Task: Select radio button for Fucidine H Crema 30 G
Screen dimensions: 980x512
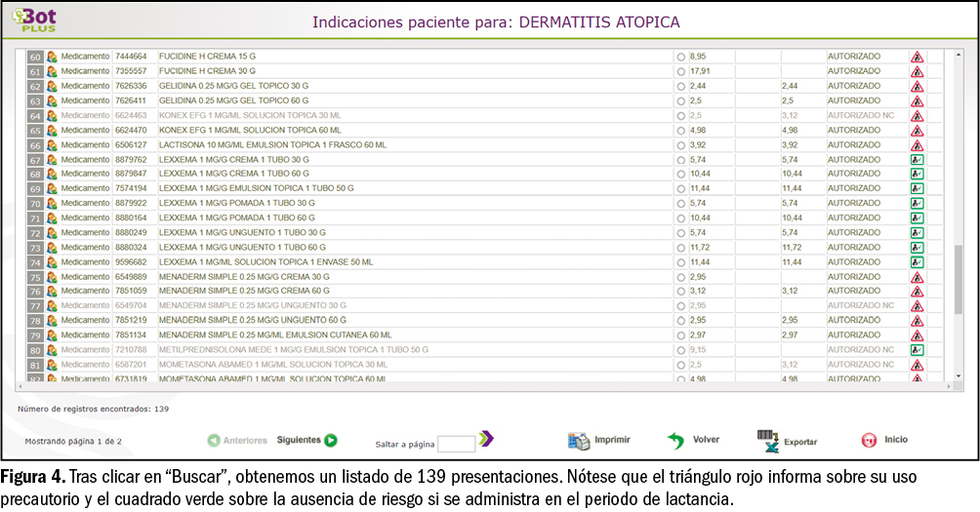Action: pos(680,72)
